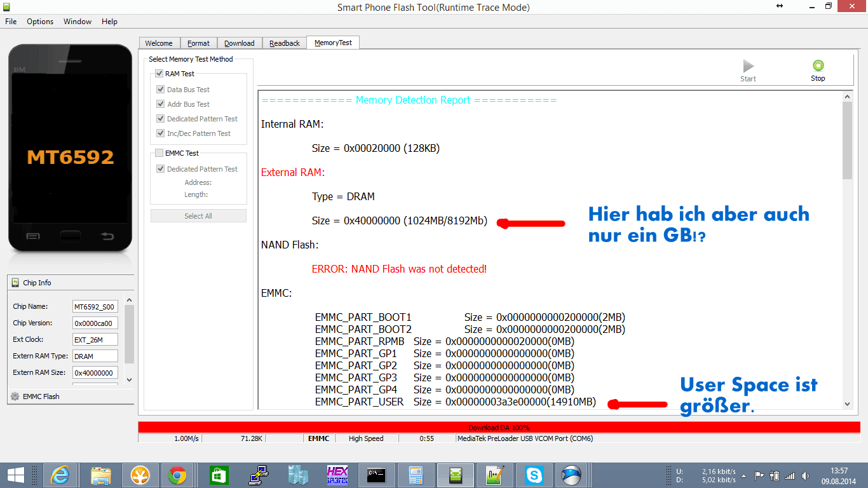The image size is (868, 488).
Task: Toggle EMMC Dedicated Pattern Test checkbox
Action: click(161, 169)
